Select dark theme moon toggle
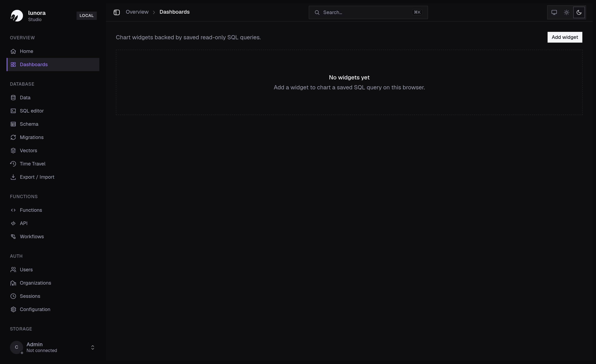 point(579,12)
